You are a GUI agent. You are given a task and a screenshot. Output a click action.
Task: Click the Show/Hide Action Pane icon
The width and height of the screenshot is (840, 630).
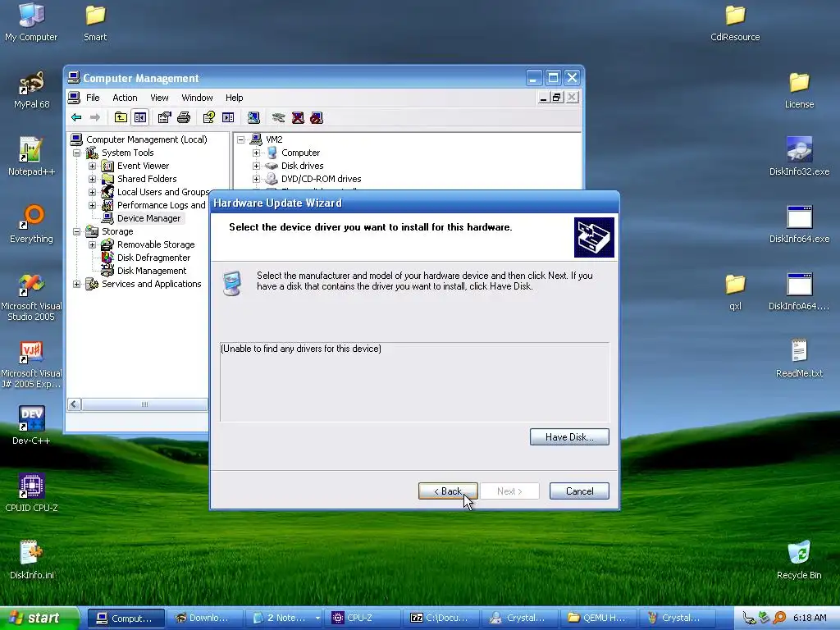coord(228,117)
